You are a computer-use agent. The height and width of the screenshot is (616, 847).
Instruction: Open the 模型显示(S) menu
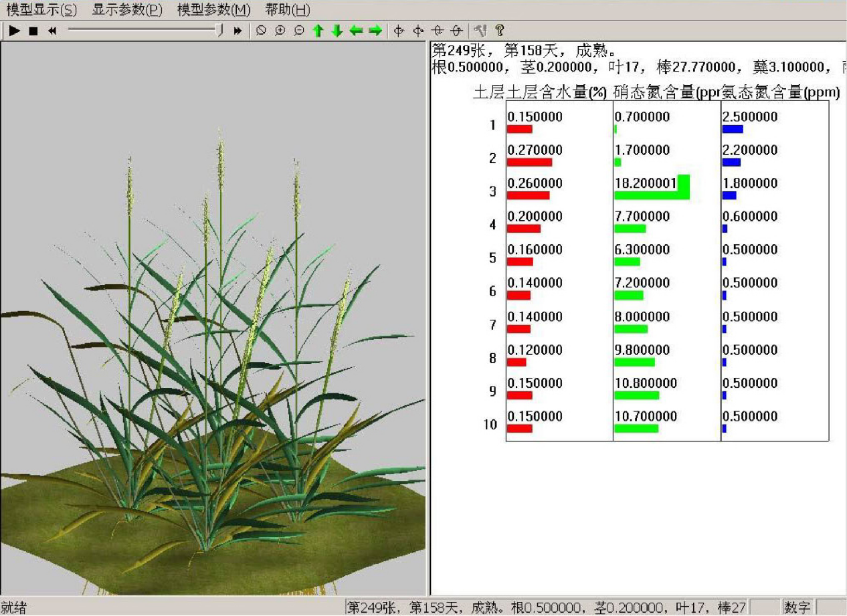[x=41, y=10]
